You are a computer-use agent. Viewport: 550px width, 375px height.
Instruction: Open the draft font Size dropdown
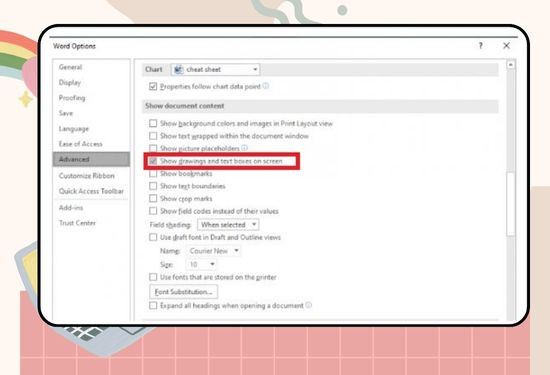[x=201, y=264]
